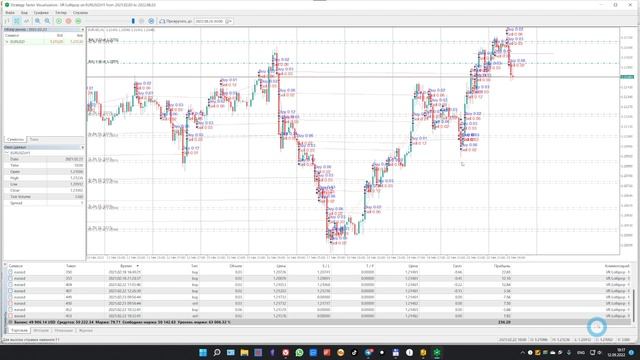Select the EURUSD row in Market Watch
Viewport: 640px width, 360px height.
coord(44,41)
